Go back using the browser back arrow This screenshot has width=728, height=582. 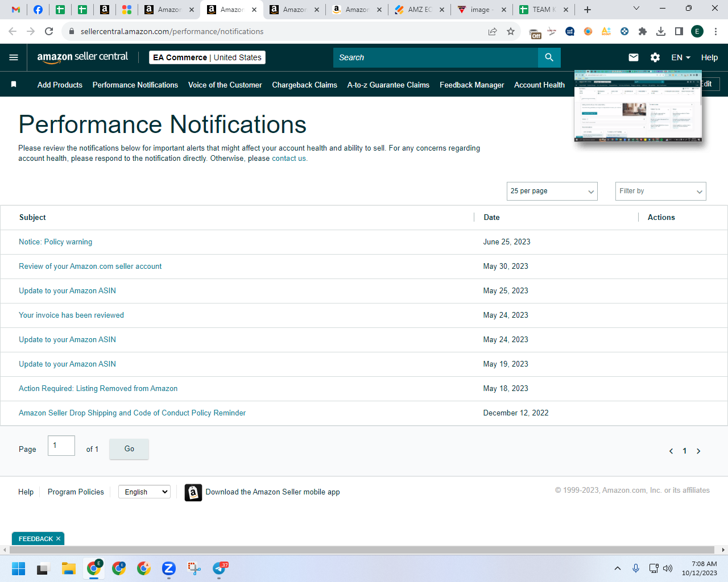coord(13,31)
